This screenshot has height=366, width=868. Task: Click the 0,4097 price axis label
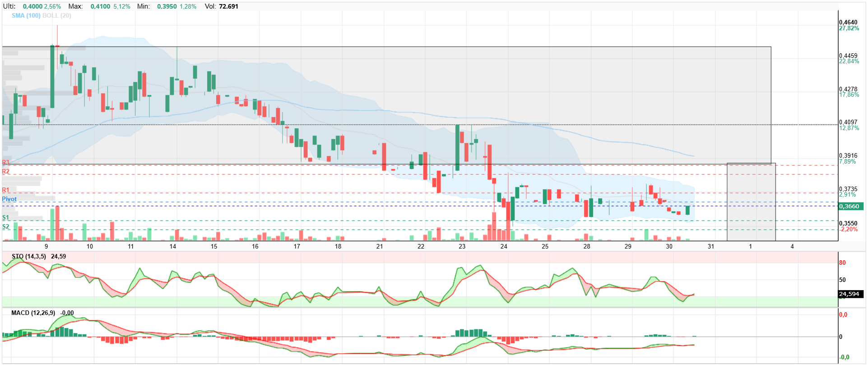coord(848,122)
